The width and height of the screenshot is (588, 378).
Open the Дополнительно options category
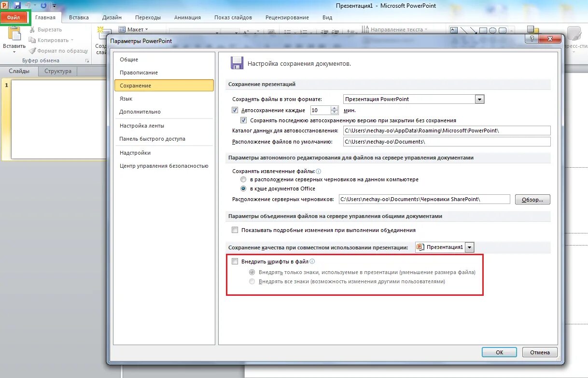click(164, 112)
